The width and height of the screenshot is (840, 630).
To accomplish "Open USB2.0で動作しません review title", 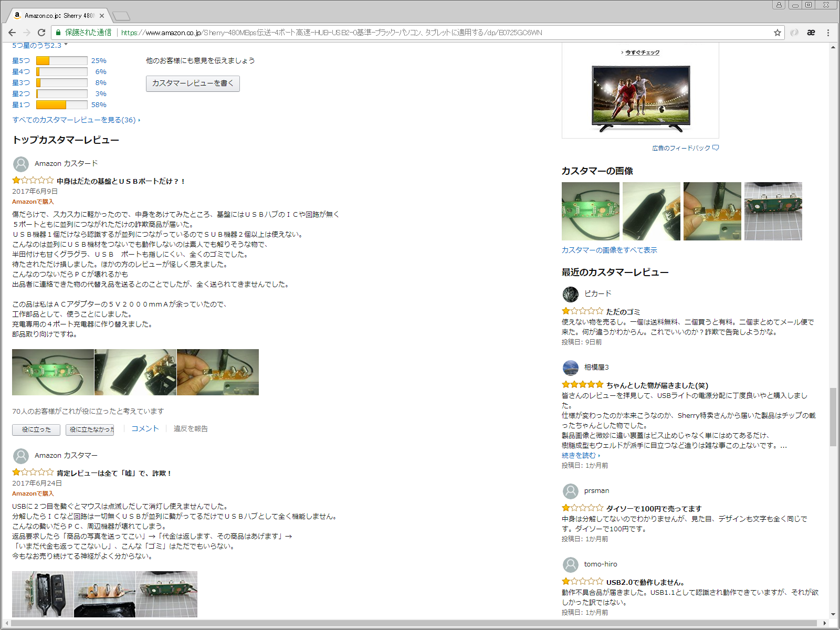I will [645, 582].
